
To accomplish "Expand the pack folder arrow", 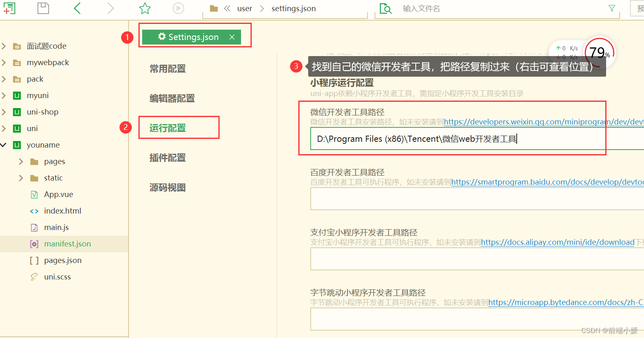I will tap(4, 79).
